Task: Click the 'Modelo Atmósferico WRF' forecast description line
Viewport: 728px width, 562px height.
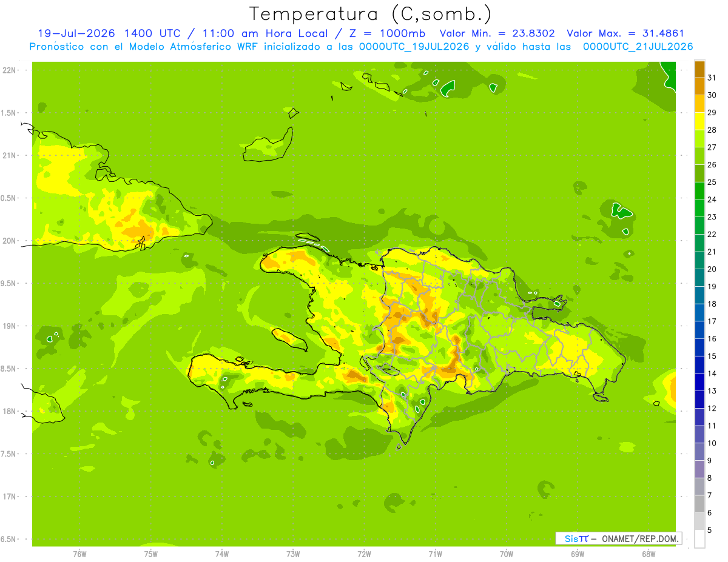Action: [x=361, y=47]
